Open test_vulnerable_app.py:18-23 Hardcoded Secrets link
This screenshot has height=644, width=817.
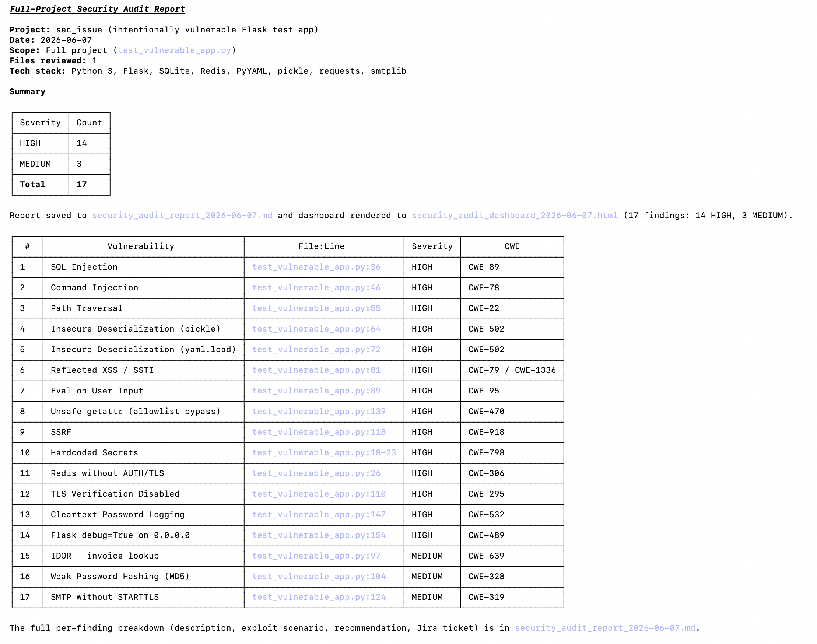(x=324, y=452)
